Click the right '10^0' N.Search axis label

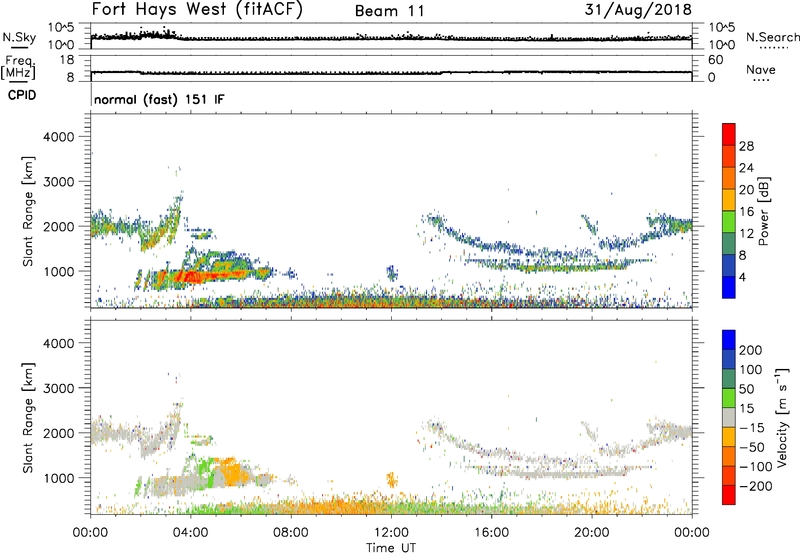(721, 45)
